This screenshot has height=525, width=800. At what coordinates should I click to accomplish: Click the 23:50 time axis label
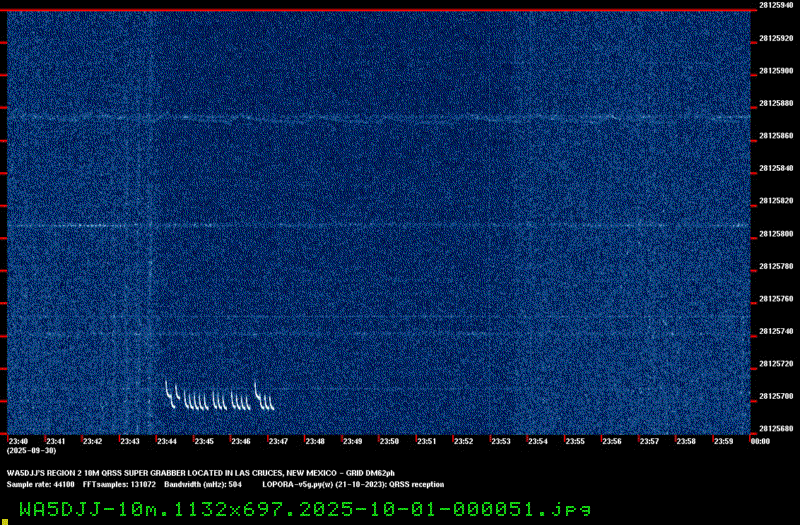(389, 441)
